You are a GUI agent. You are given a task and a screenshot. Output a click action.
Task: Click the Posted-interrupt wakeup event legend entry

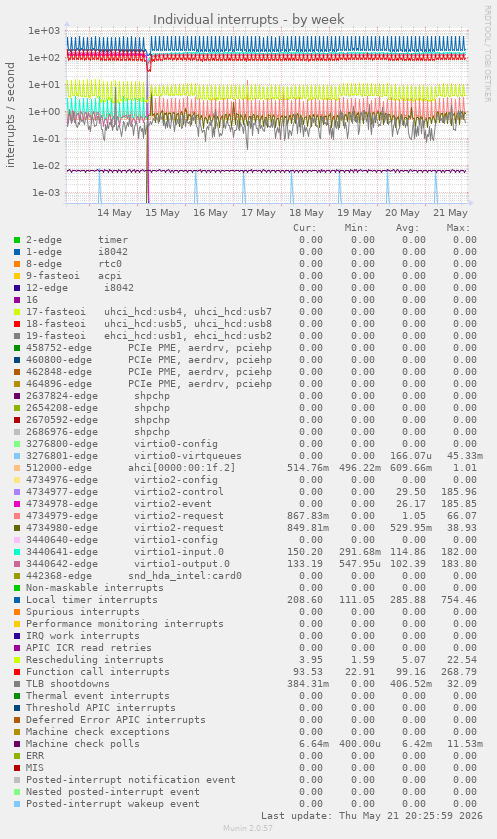point(113,804)
